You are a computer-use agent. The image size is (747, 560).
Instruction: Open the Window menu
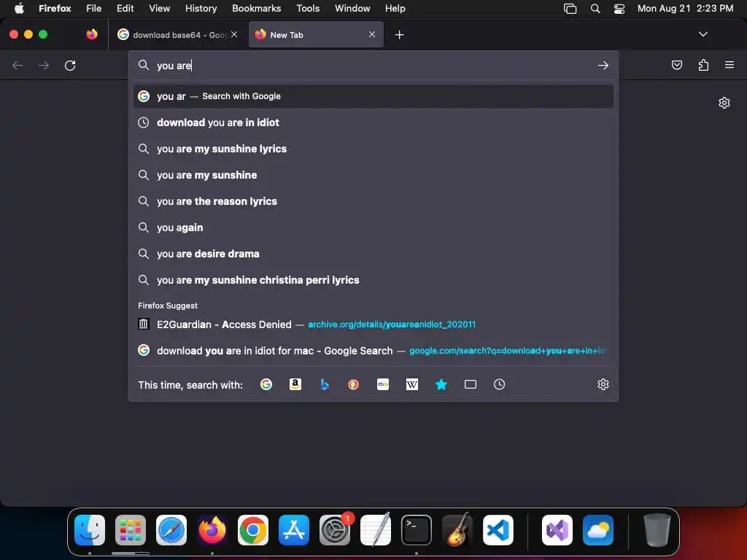[352, 8]
